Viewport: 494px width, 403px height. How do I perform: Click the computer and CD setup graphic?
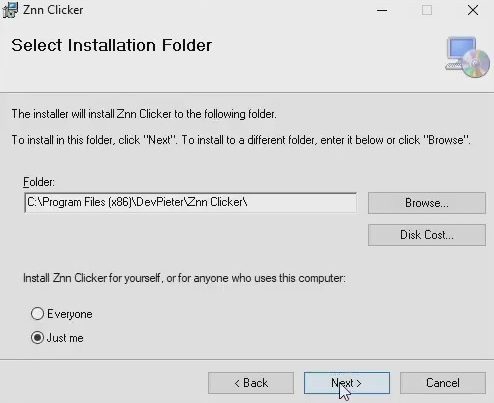pyautogui.click(x=468, y=57)
